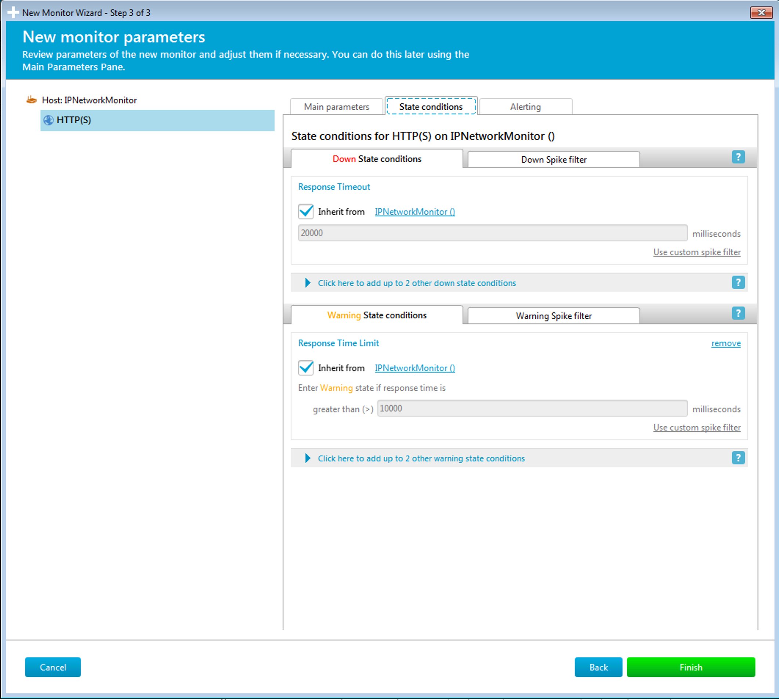Click the Cancel button
This screenshot has width=779, height=700.
[x=53, y=667]
